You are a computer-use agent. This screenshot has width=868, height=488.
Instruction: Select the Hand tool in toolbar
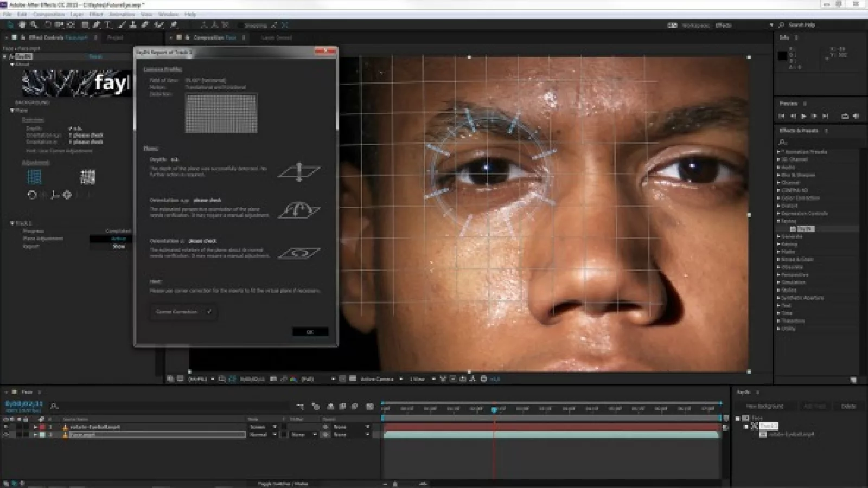click(x=22, y=25)
